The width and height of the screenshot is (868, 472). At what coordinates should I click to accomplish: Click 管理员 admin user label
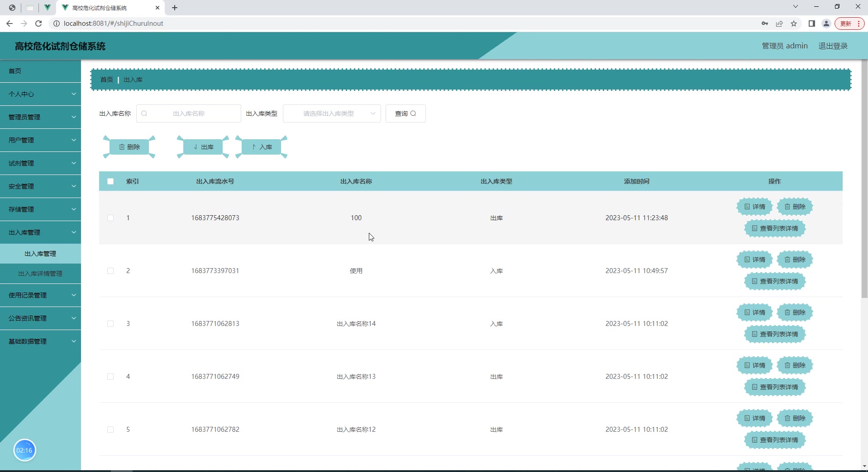(x=785, y=46)
